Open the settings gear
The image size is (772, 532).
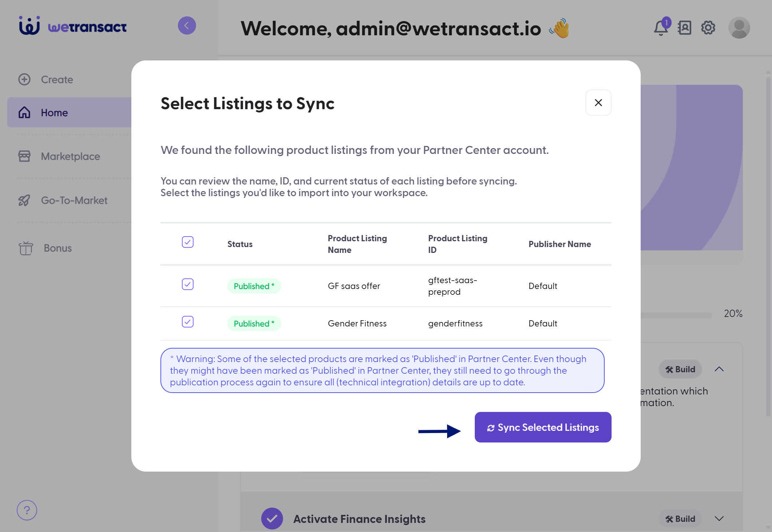point(708,28)
